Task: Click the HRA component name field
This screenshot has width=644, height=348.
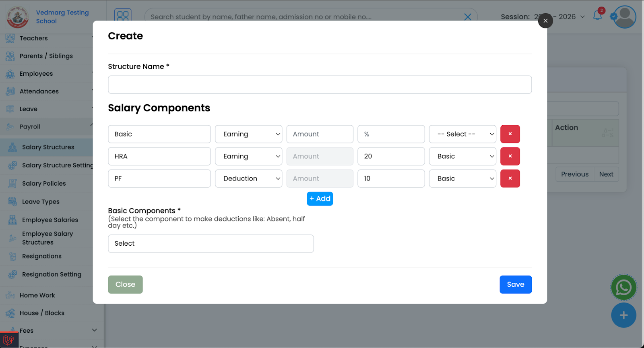Action: point(159,156)
